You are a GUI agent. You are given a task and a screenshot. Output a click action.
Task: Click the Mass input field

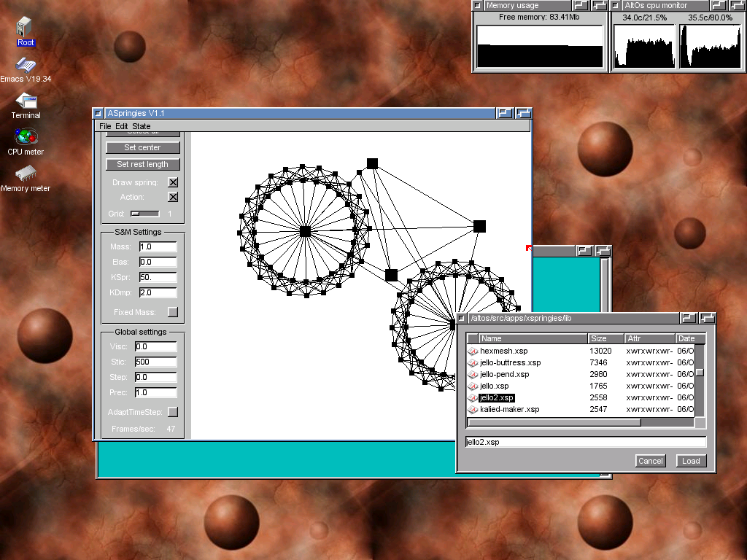coord(158,246)
